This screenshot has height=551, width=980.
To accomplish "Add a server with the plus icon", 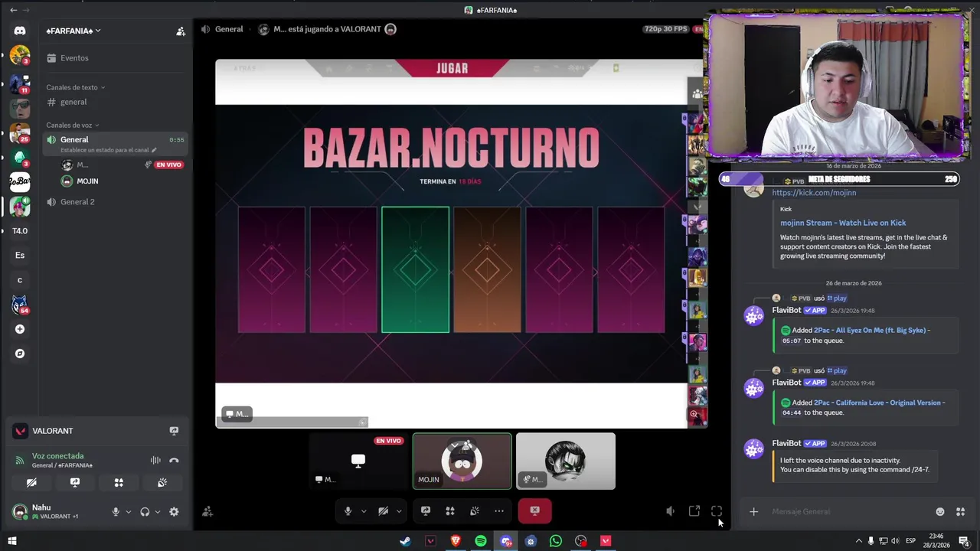I will [x=20, y=329].
